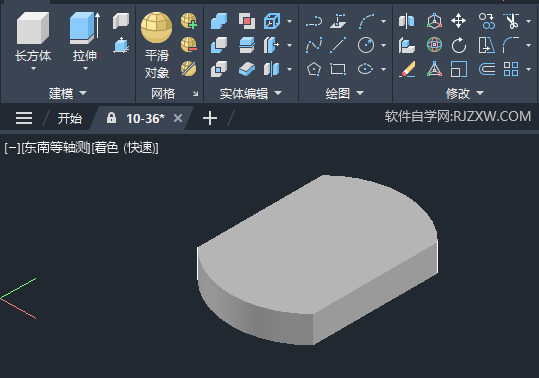Click the 3D Scale gizmo icon
The width and height of the screenshot is (539, 378).
(434, 69)
